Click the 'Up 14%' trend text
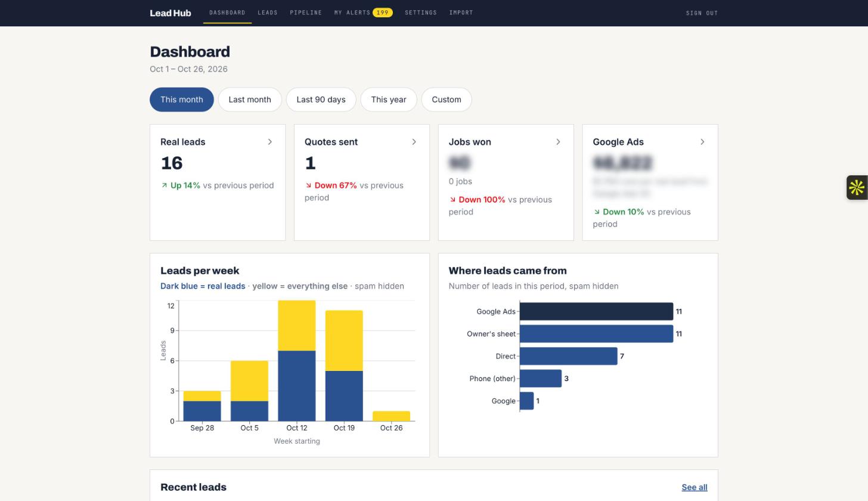 tap(185, 185)
